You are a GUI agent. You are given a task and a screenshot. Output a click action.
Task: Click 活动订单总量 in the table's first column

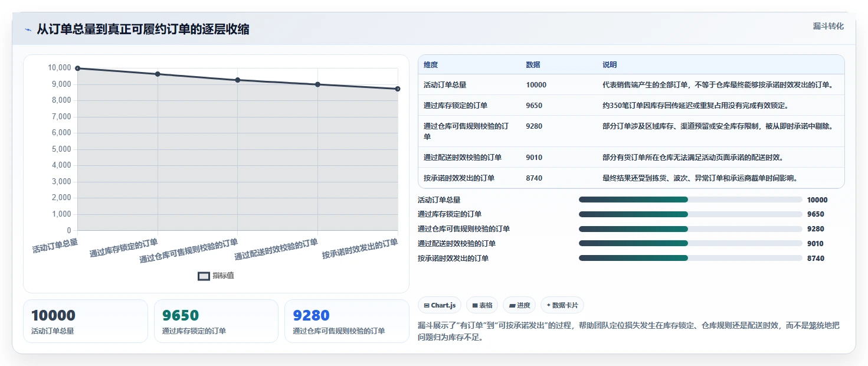(445, 85)
